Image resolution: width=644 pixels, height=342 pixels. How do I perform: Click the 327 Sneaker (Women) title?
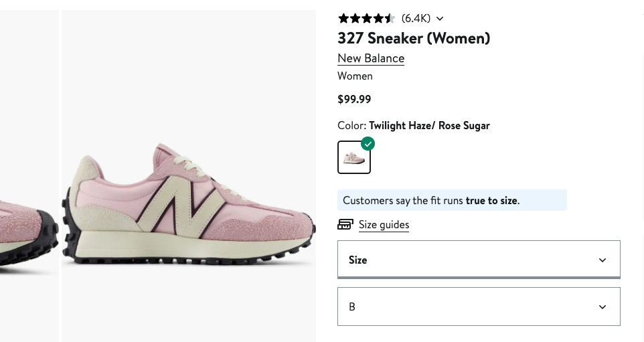(x=414, y=38)
